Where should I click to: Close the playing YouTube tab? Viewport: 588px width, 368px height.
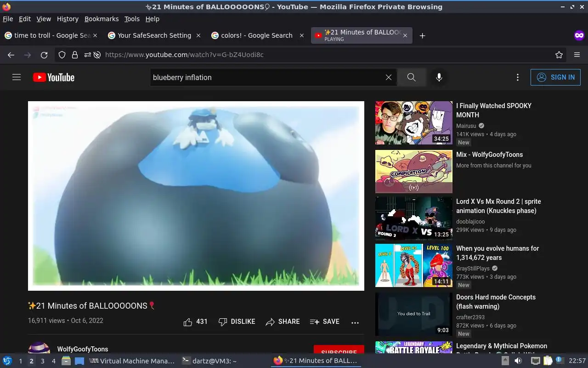(405, 35)
